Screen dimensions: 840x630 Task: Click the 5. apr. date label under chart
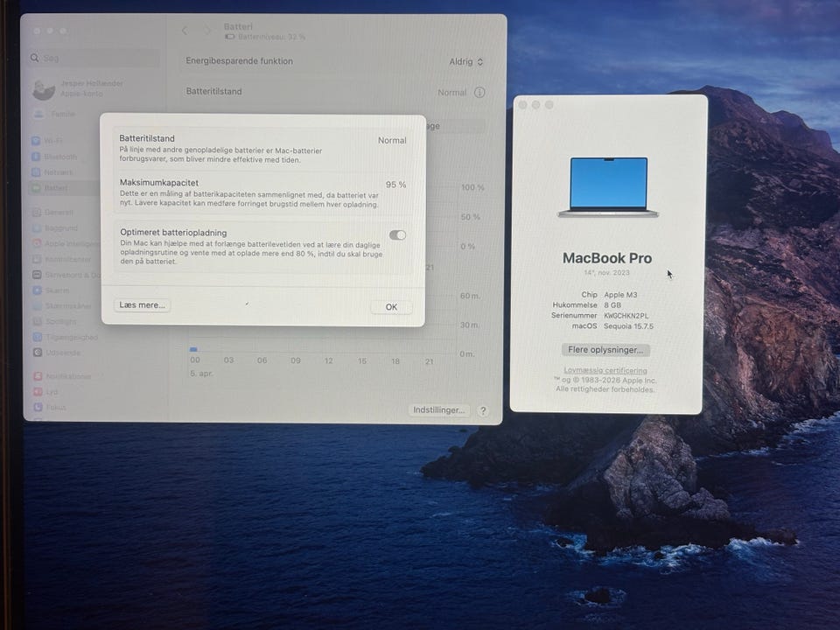pyautogui.click(x=201, y=374)
